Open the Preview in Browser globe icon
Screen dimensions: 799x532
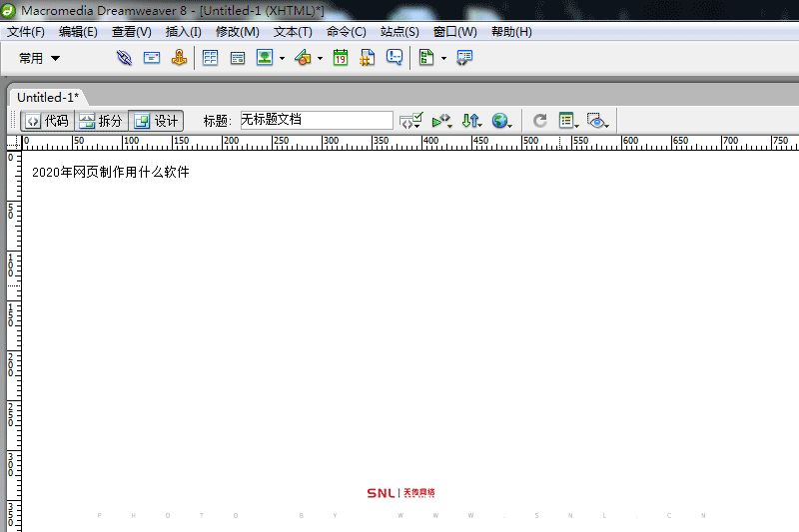[501, 121]
